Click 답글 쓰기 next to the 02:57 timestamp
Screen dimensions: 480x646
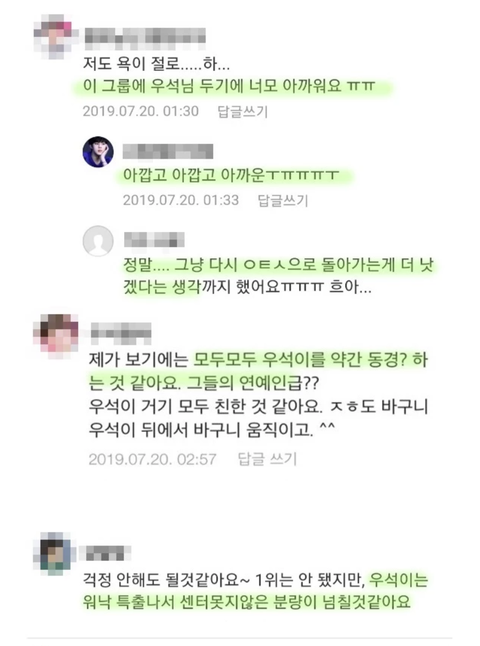267,459
